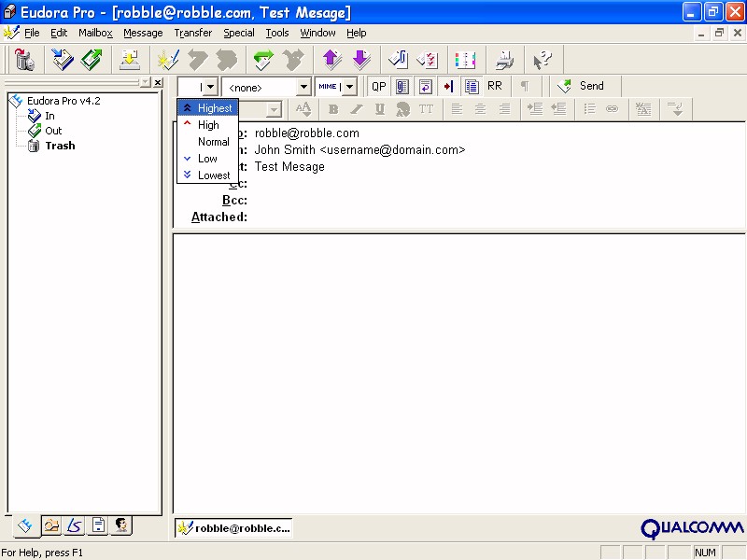The image size is (747, 560).
Task: Open the Edit menu
Action: [59, 33]
